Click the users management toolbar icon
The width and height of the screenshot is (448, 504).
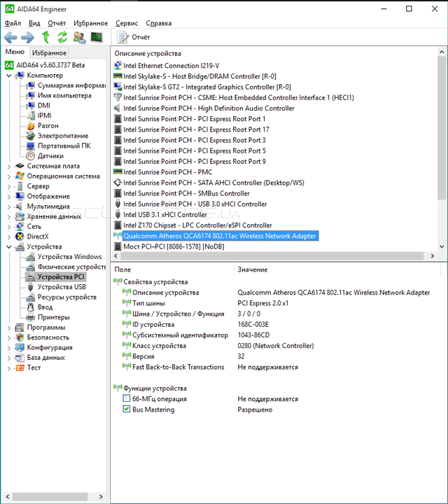coord(79,37)
